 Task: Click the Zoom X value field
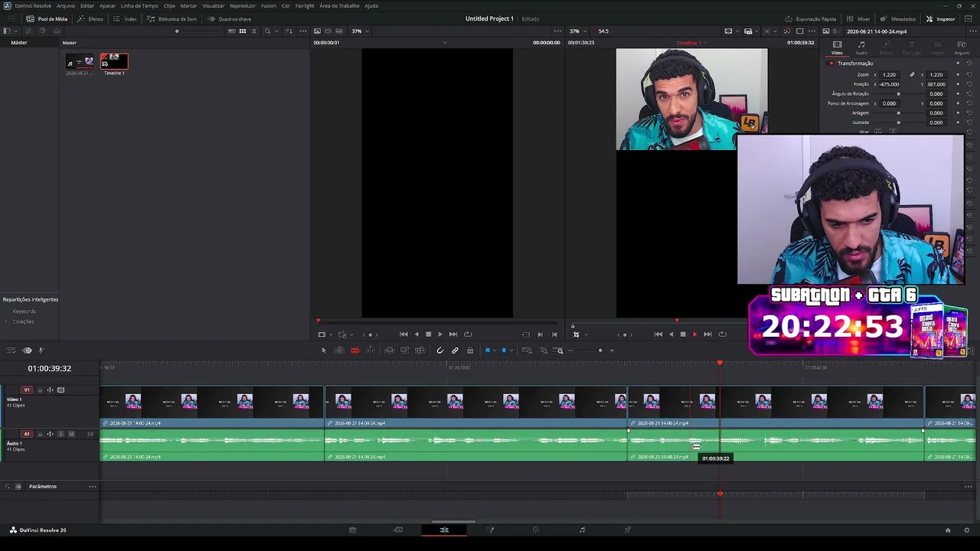[889, 75]
